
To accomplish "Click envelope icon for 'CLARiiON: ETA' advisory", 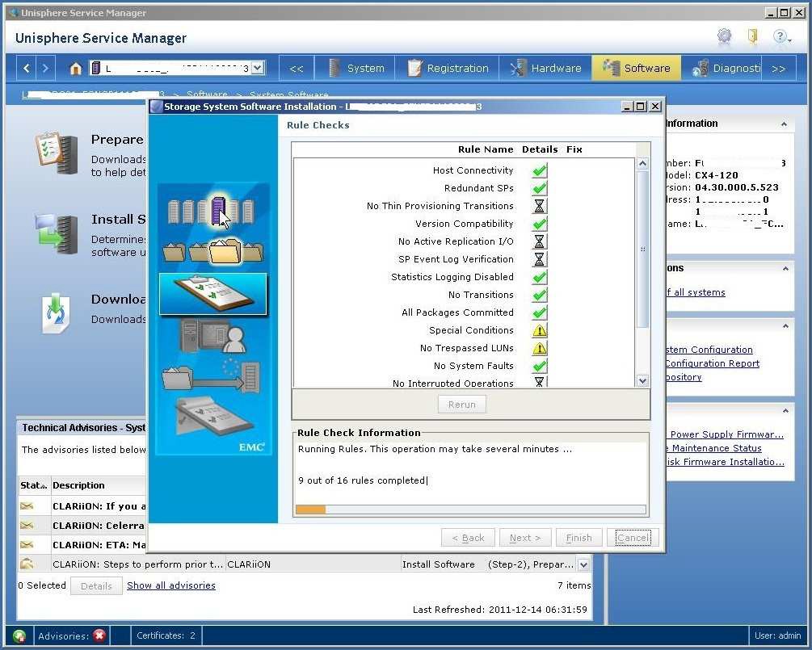I will click(27, 544).
